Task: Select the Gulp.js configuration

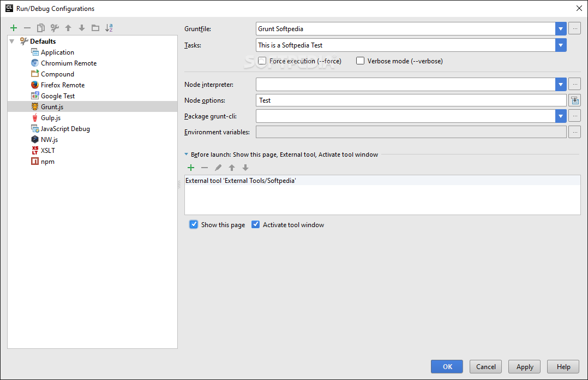Action: click(51, 117)
